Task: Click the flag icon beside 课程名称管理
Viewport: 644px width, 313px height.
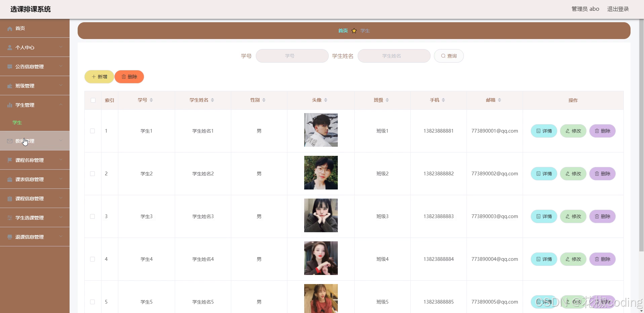Action: [10, 160]
